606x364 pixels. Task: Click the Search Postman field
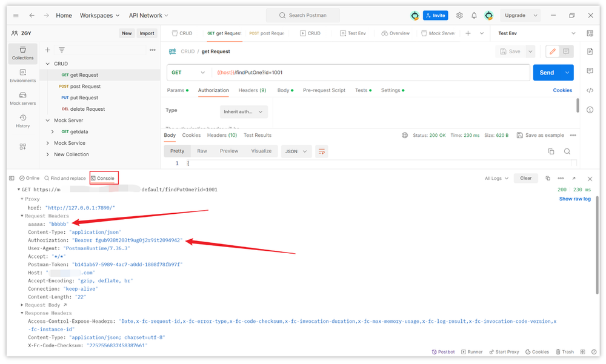coord(302,16)
